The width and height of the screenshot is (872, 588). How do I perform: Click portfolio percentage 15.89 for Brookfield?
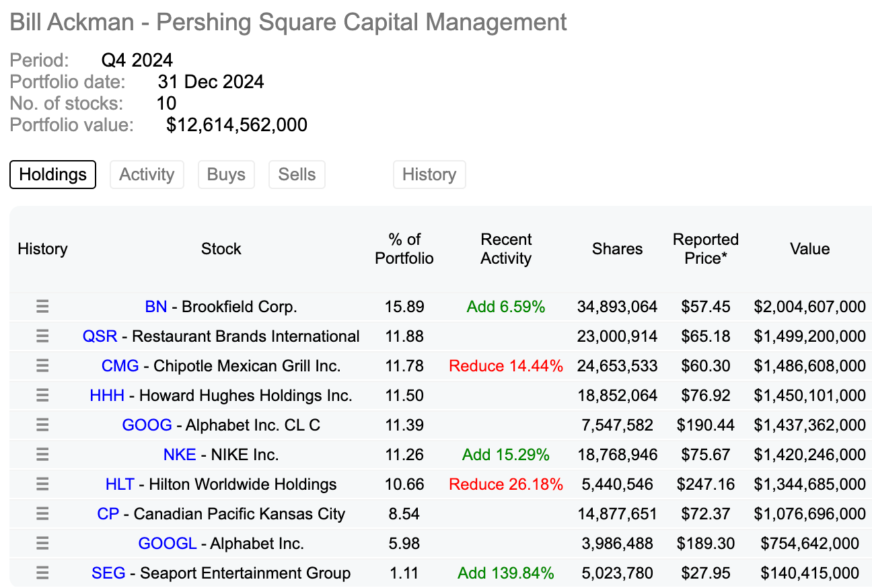click(404, 307)
